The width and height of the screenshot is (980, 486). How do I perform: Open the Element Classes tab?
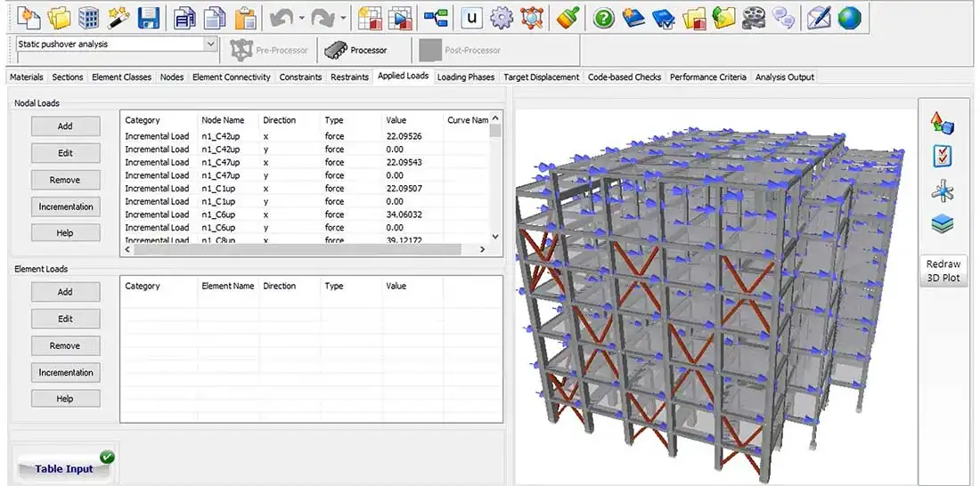coord(121,77)
